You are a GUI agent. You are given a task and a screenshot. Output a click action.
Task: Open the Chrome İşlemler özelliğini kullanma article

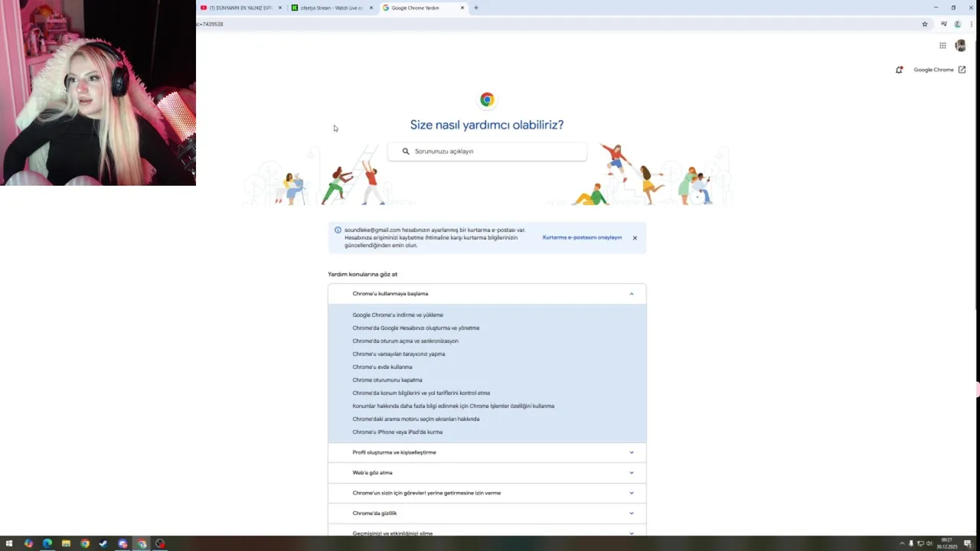pos(453,406)
